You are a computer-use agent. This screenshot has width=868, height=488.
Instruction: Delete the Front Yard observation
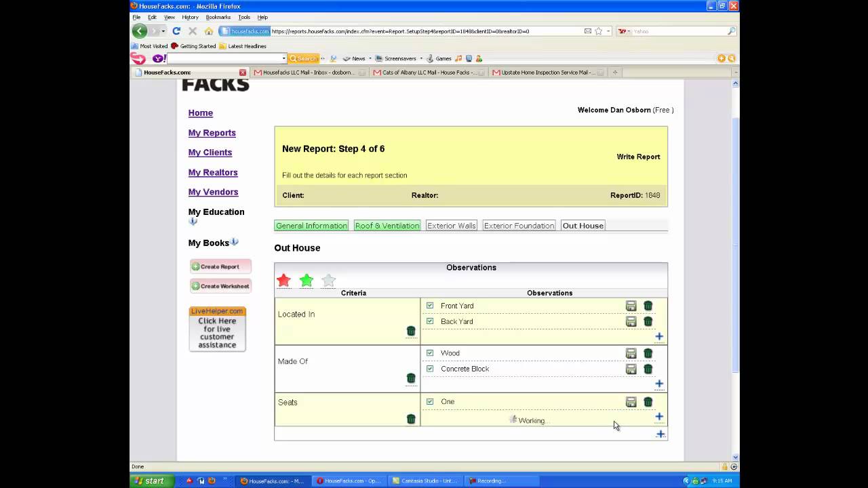(648, 306)
